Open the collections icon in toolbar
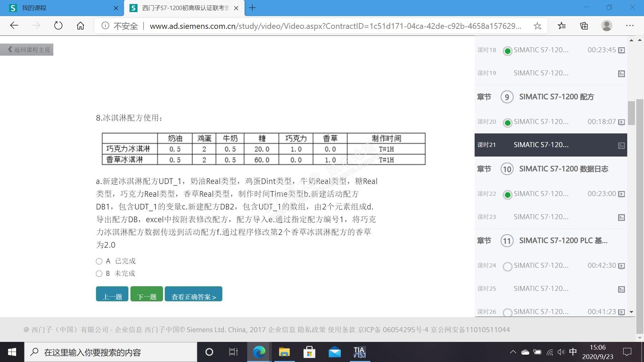 click(x=584, y=26)
